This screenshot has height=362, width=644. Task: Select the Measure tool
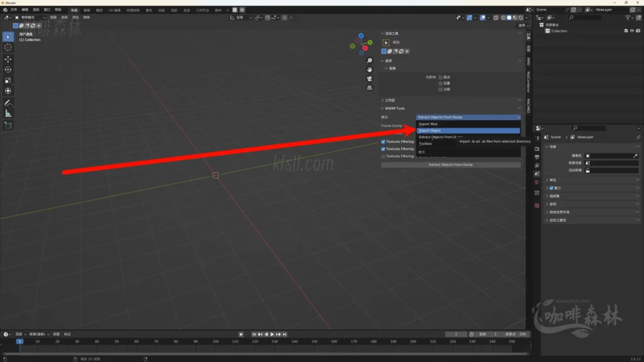[x=8, y=113]
